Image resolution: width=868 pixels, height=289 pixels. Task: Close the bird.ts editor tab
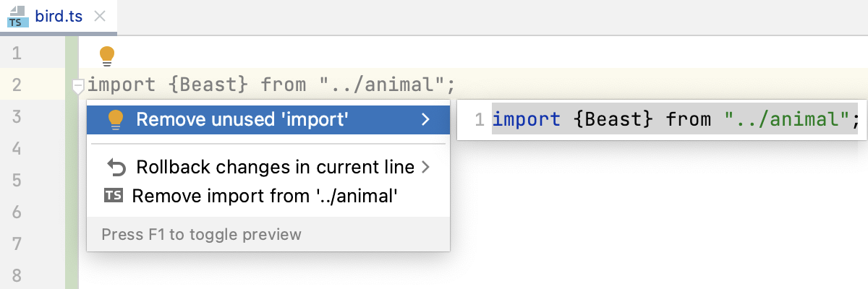coord(100,17)
